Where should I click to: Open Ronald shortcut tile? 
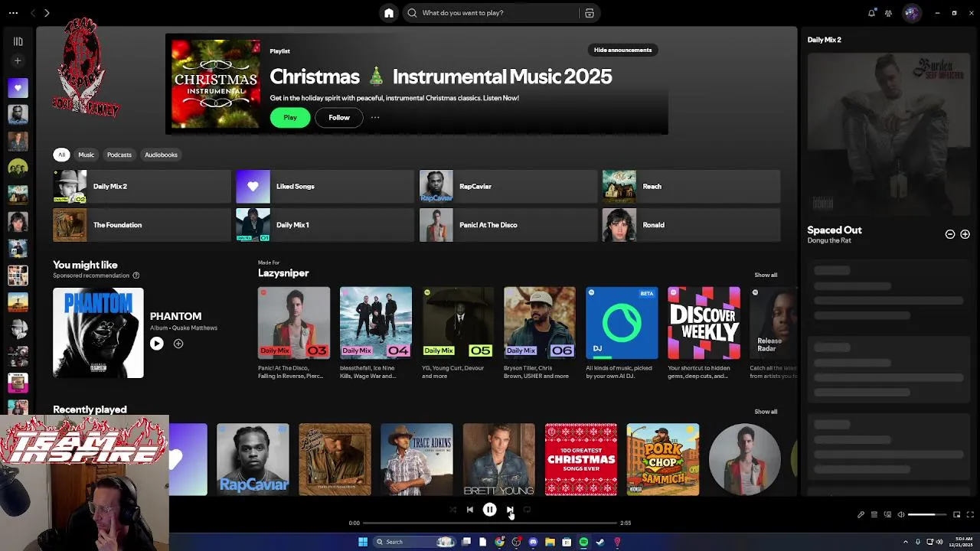click(691, 225)
